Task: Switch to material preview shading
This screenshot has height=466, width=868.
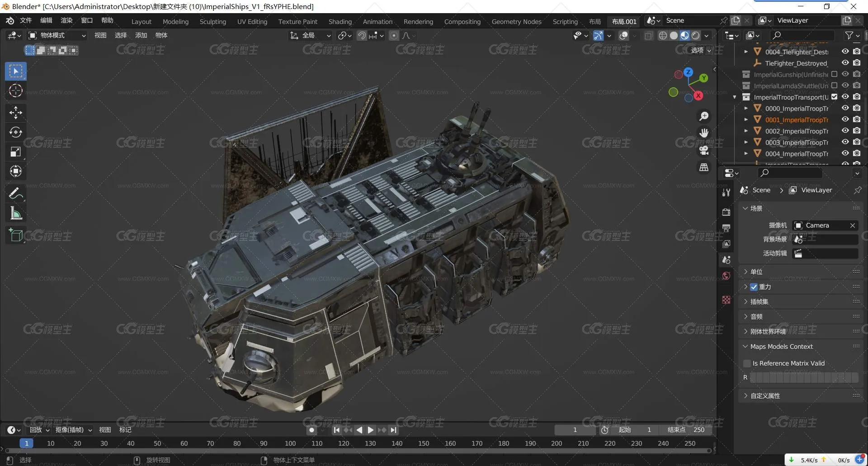Action: [684, 35]
